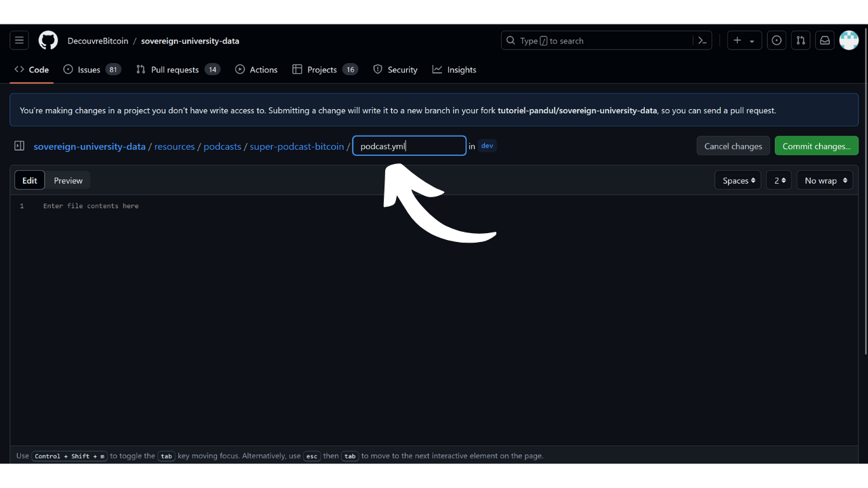Open the Pull requests tab

tap(178, 70)
